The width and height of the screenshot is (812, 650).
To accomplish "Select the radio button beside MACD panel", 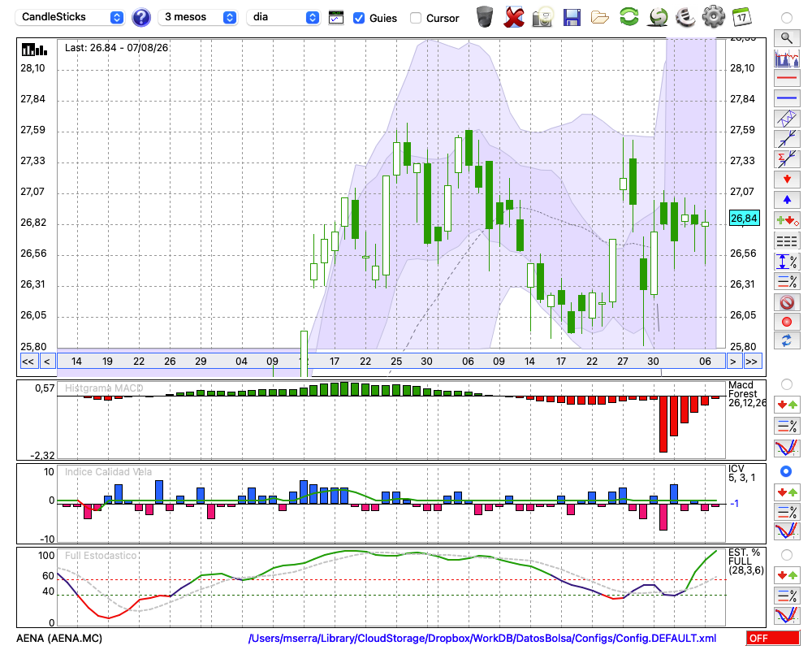I will tap(786, 384).
